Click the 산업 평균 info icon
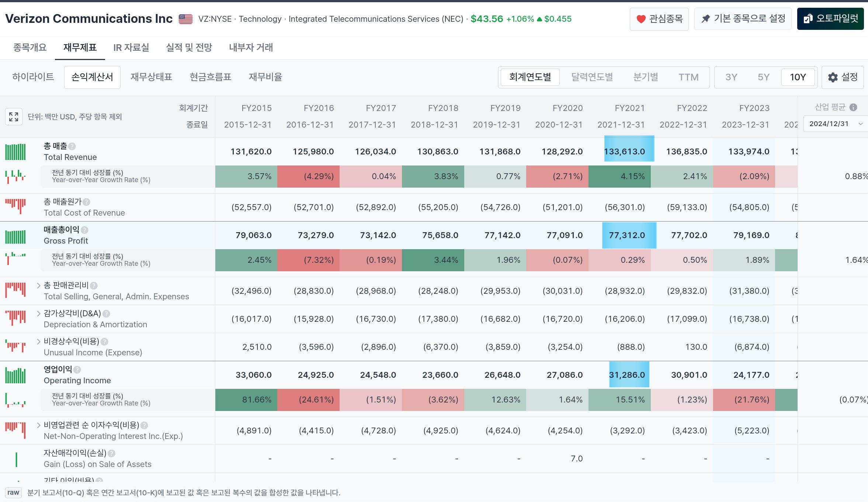Viewport: 868px width, 502px height. (x=853, y=107)
